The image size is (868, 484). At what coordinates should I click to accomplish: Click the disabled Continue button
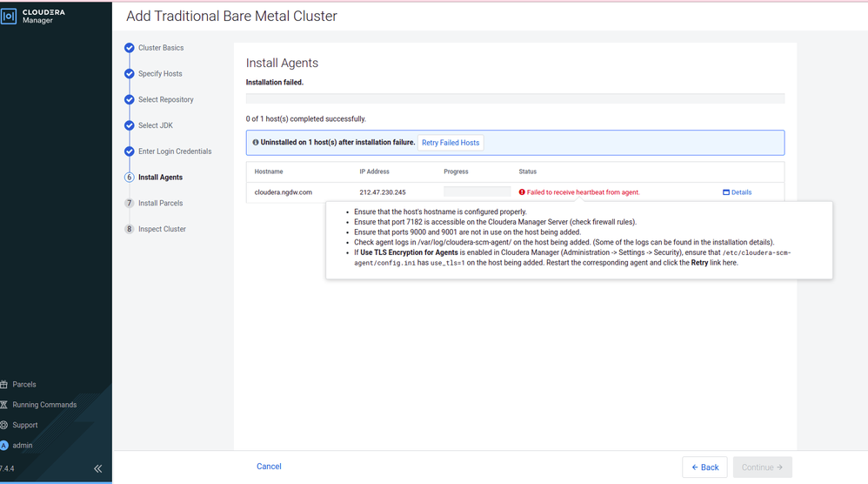pyautogui.click(x=762, y=467)
